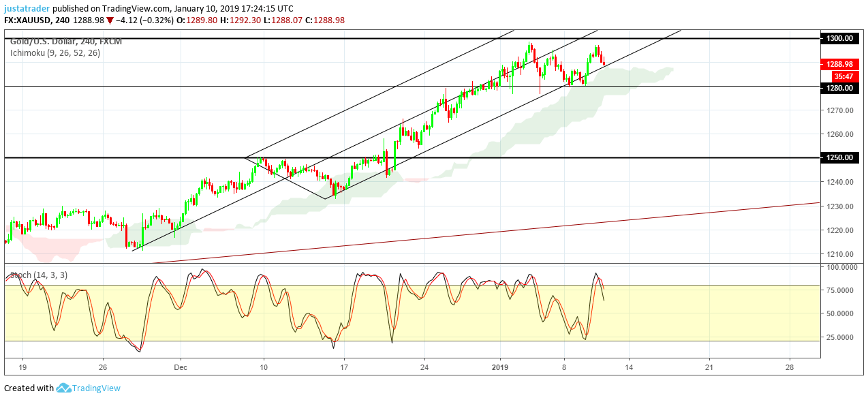Select the Stoch (14, 3, 3) indicator label
Image resolution: width=868 pixels, height=400 pixels.
coord(38,275)
